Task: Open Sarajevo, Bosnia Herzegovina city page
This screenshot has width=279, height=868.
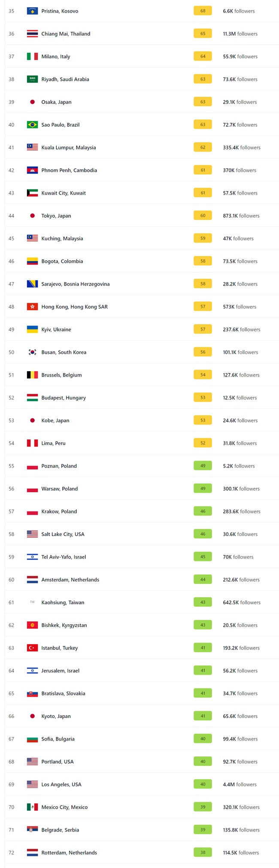Action: coord(76,284)
